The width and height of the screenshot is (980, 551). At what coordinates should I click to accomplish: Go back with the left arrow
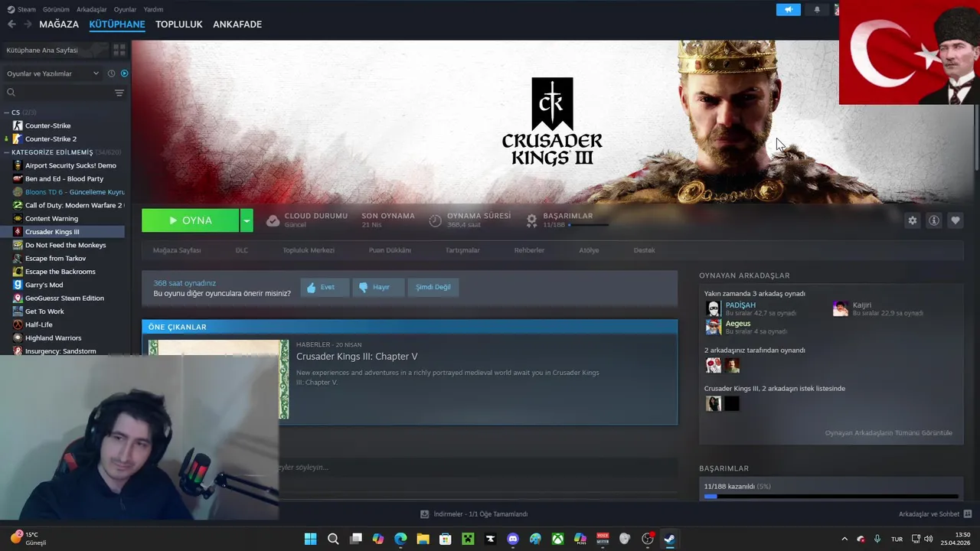pos(11,24)
